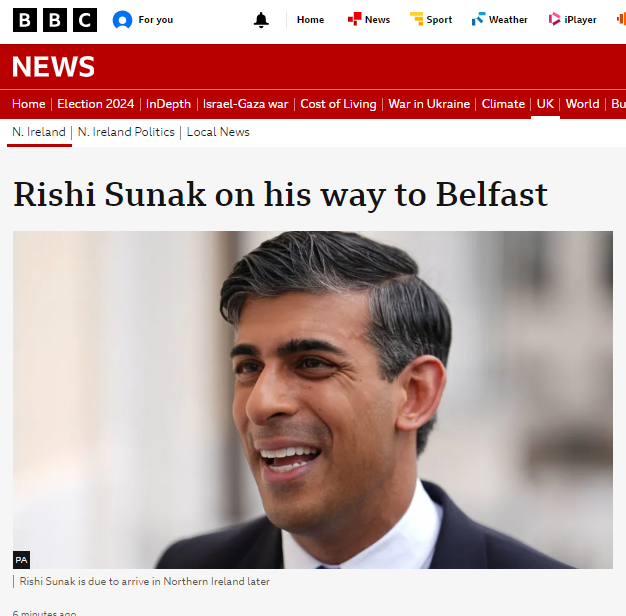This screenshot has height=616, width=626.
Task: Open the Local News tab
Action: [x=218, y=132]
